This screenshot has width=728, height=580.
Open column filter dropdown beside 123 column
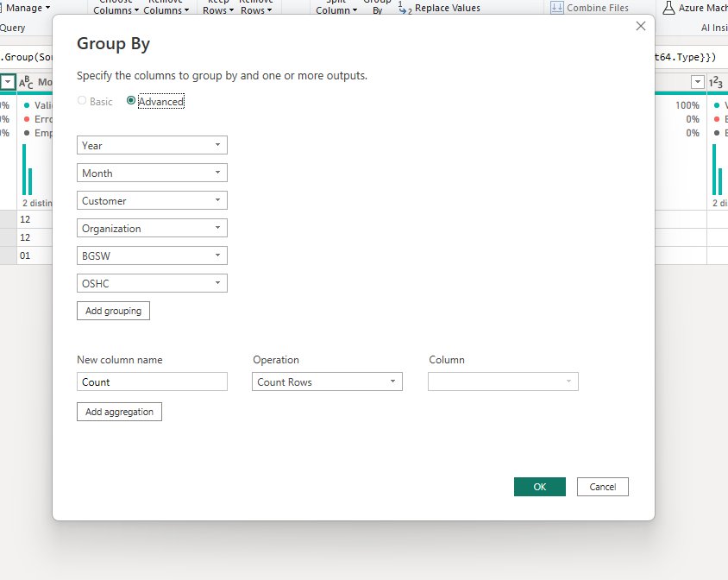click(x=697, y=82)
